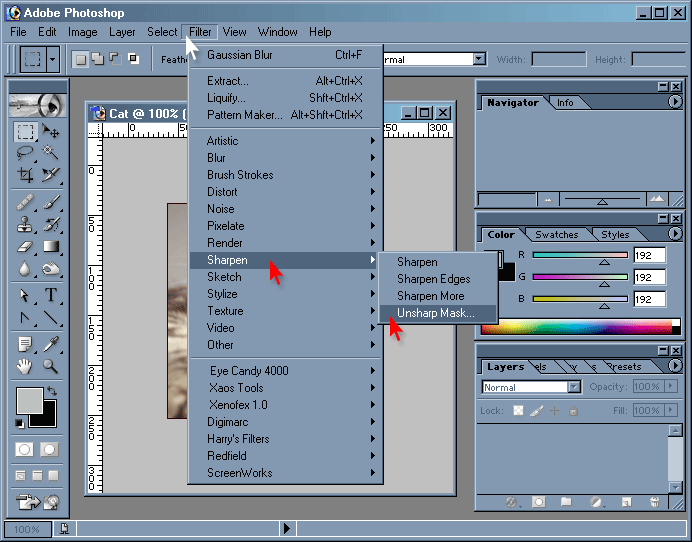Select the Clone Stamp tool

tap(25, 224)
